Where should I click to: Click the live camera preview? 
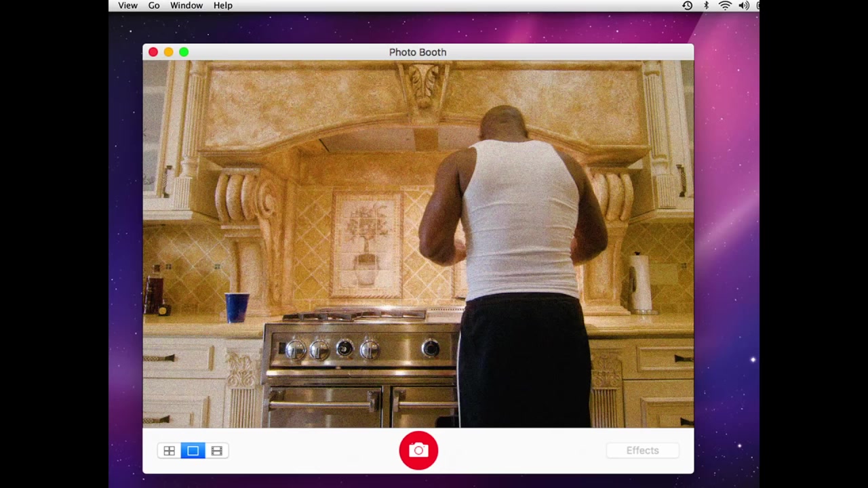(418, 244)
